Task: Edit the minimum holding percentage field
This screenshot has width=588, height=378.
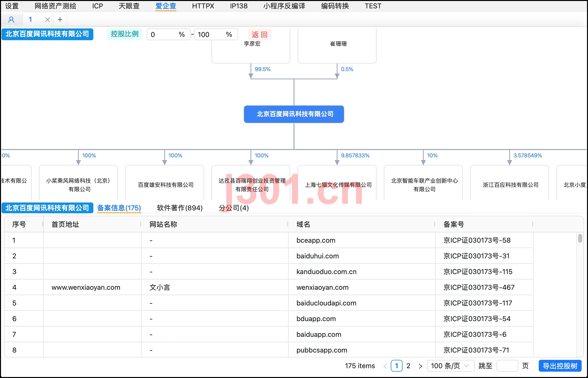Action: tap(169, 34)
